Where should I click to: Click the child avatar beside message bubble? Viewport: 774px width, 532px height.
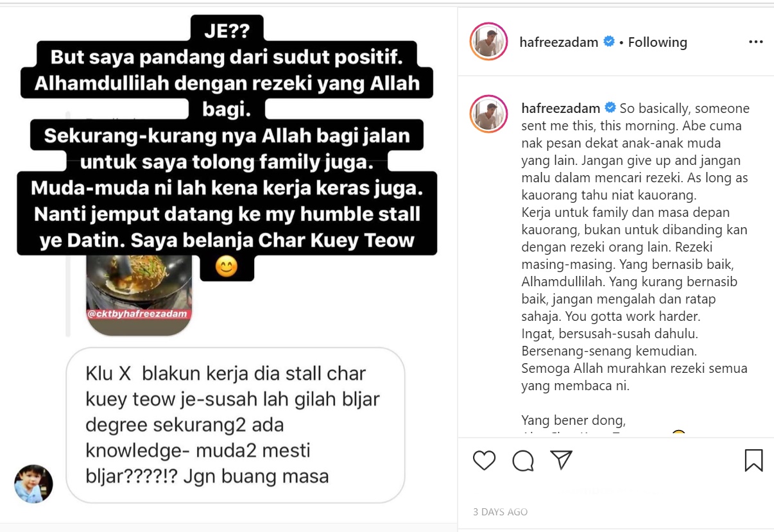(x=33, y=484)
